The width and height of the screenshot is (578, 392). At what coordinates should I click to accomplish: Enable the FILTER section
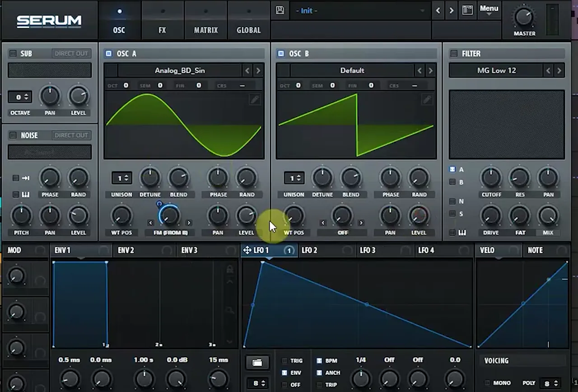coord(454,53)
